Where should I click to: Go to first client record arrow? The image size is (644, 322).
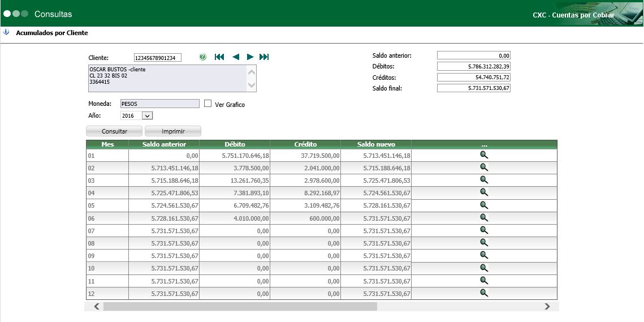(x=219, y=57)
